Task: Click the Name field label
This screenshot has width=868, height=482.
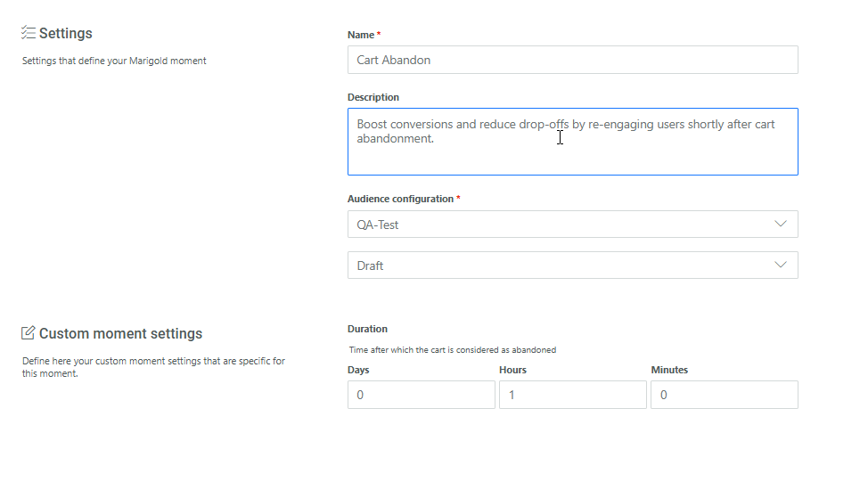Action: pyautogui.click(x=361, y=35)
